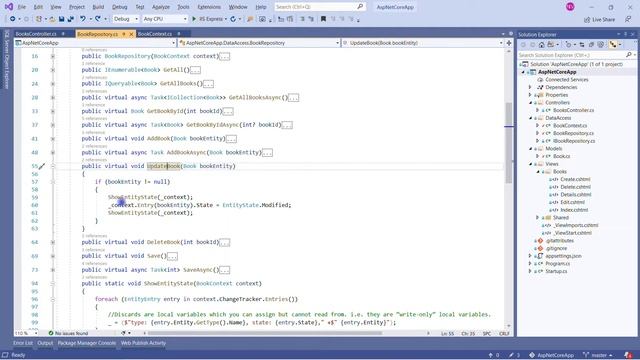640x360 pixels.
Task: Open the Output tab
Action: (x=45, y=343)
